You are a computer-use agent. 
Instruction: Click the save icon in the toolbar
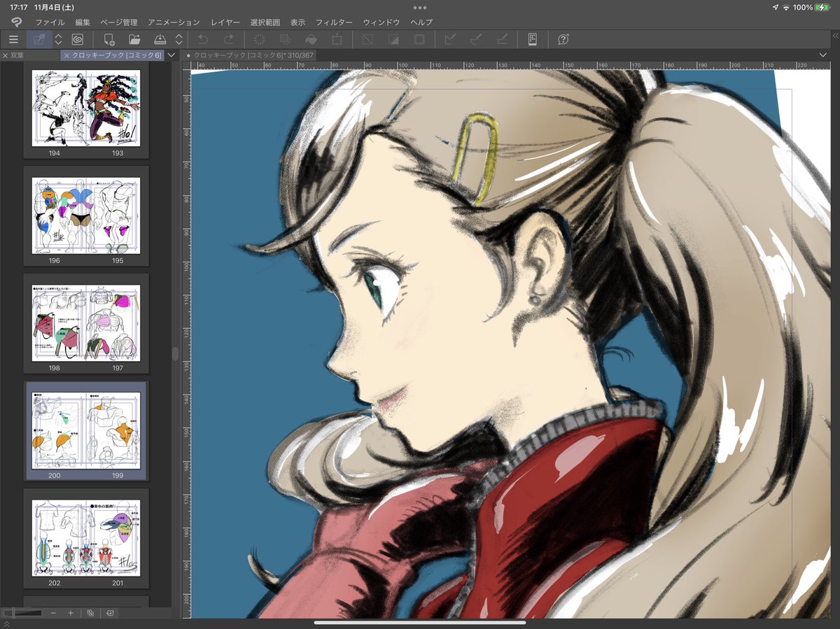click(x=160, y=40)
